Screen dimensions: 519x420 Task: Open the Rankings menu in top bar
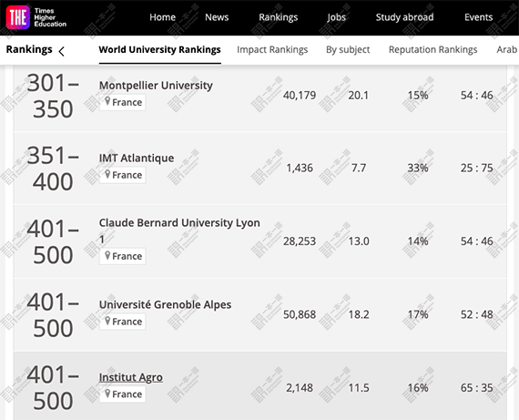coord(279,17)
